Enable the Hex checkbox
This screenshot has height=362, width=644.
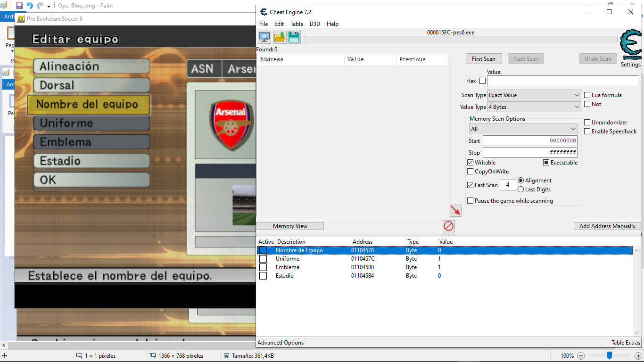482,81
